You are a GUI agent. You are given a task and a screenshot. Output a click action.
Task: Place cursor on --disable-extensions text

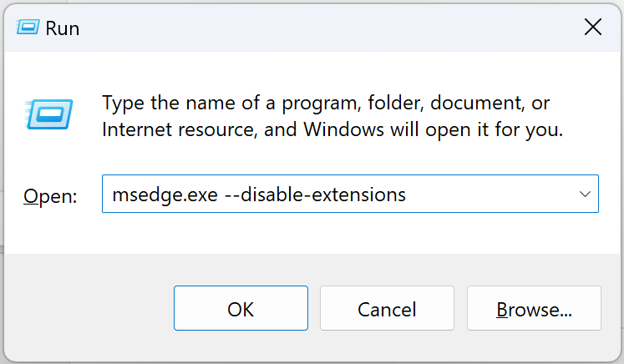315,195
